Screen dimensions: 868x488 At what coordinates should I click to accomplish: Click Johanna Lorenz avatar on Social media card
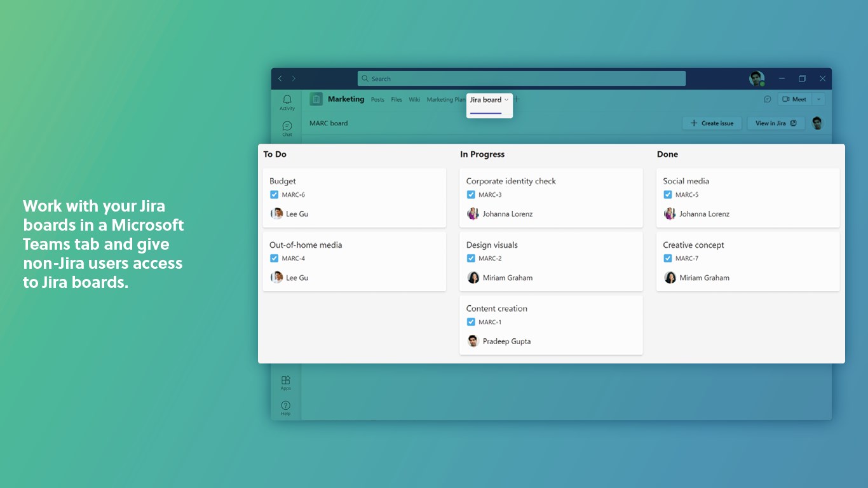click(670, 214)
